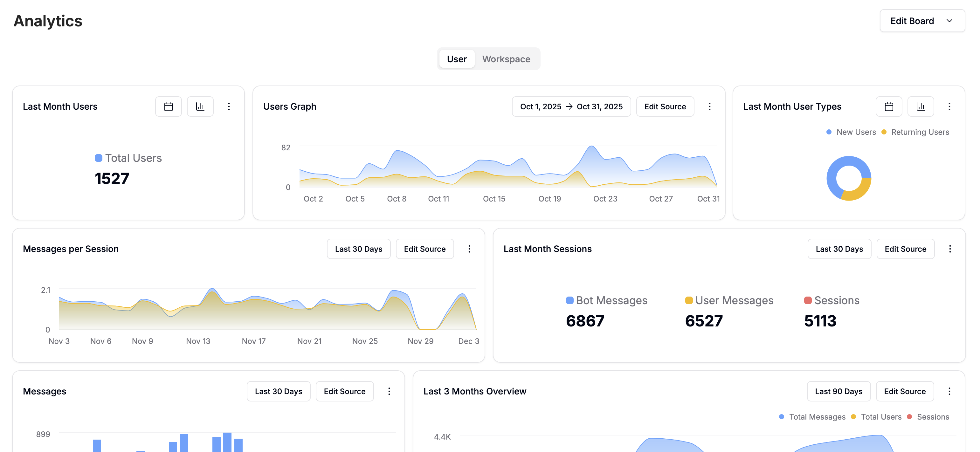
Task: Open the calendar icon on Last Month User Types
Action: (x=889, y=106)
